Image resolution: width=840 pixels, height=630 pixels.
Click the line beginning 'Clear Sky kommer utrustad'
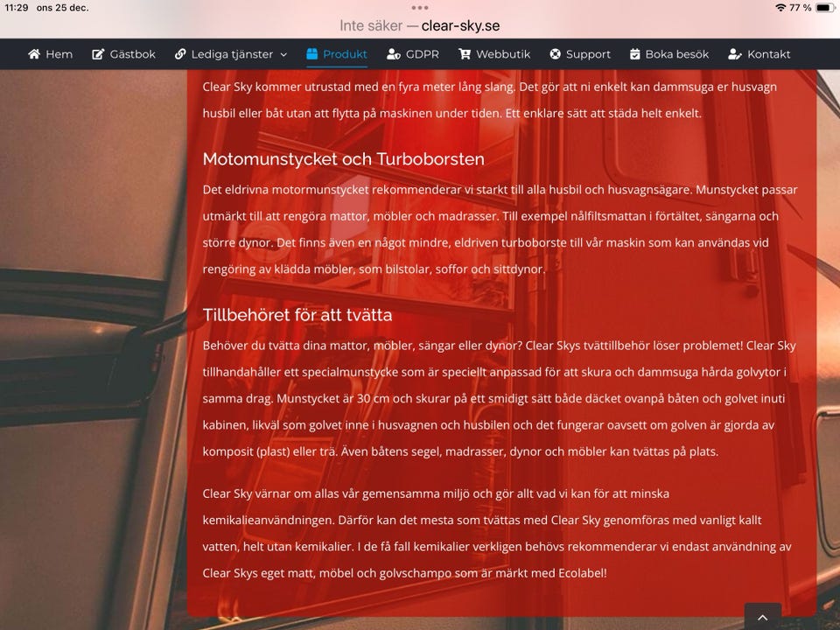coord(490,87)
